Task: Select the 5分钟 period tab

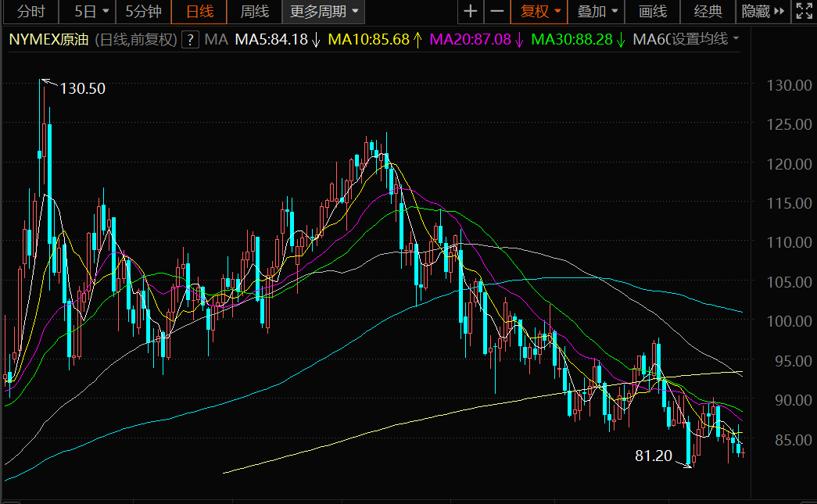Action: coord(143,12)
